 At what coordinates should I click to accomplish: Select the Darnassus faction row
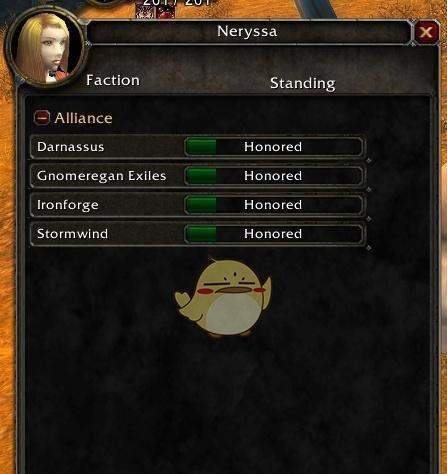198,147
